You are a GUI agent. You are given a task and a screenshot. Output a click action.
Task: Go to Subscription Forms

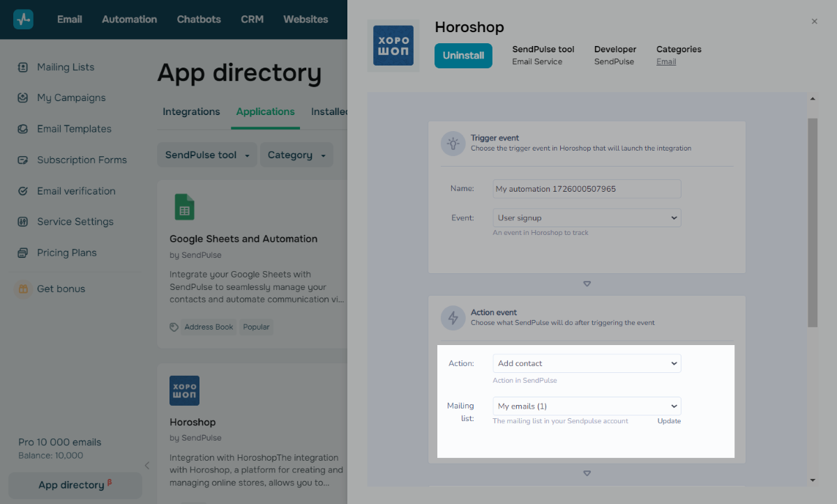82,160
